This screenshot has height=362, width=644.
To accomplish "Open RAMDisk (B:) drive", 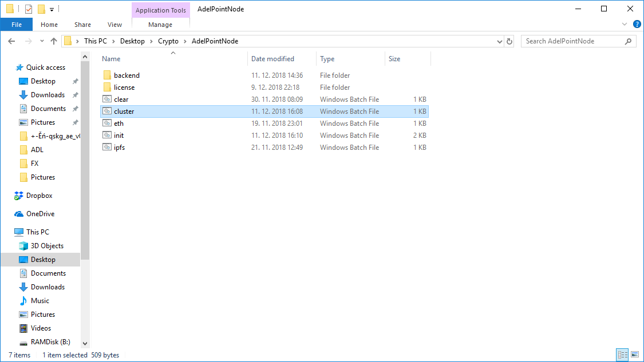I will [x=50, y=342].
